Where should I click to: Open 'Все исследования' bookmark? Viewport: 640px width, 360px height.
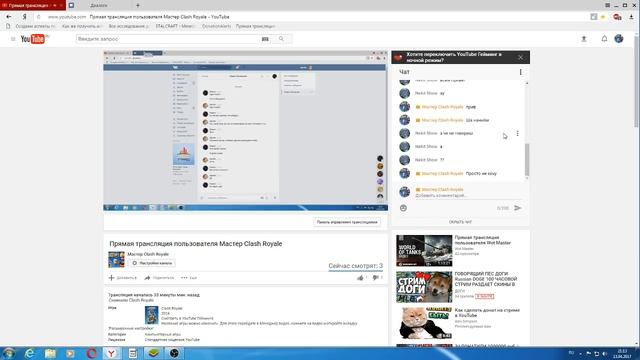click(x=129, y=26)
